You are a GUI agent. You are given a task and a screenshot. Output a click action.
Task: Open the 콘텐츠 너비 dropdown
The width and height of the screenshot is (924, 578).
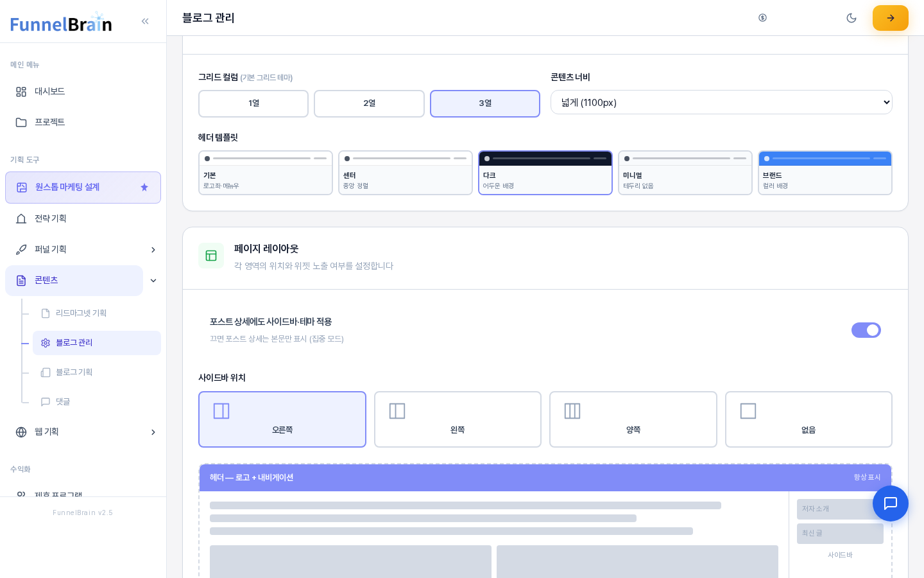pyautogui.click(x=721, y=102)
